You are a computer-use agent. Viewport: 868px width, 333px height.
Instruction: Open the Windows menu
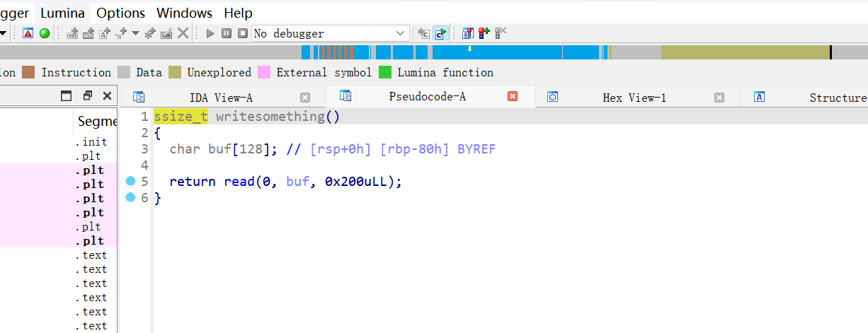[185, 13]
